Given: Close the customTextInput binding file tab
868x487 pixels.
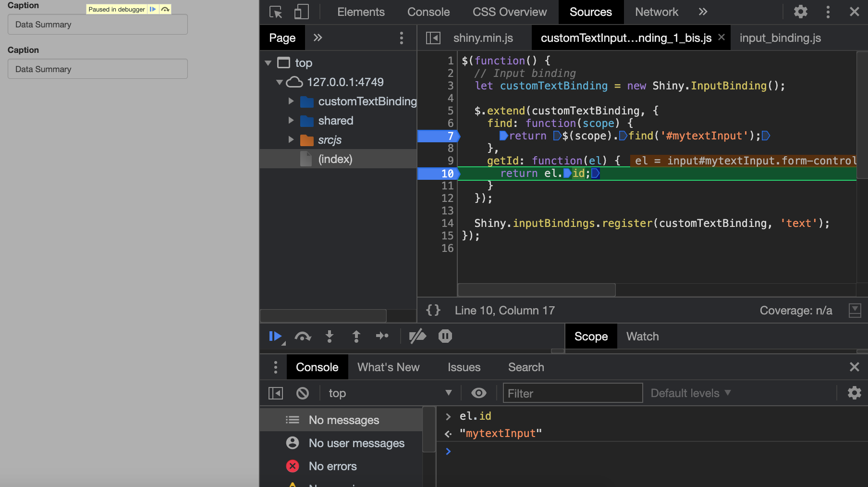Looking at the screenshot, I should pos(721,37).
